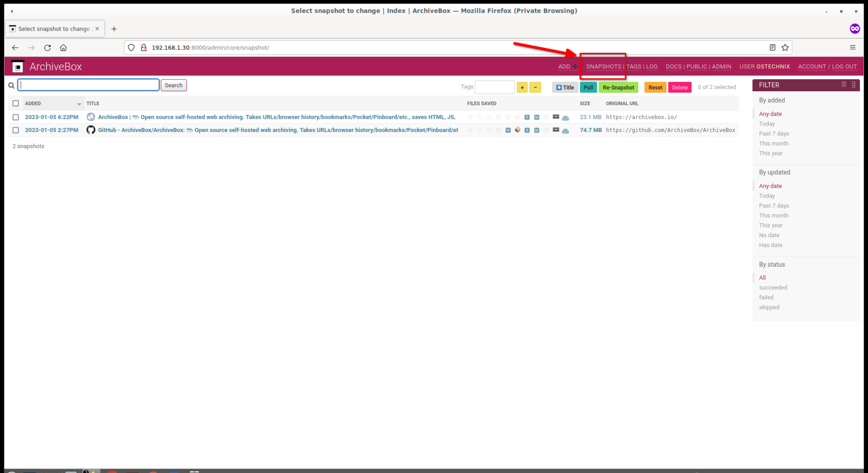Click the Re-Snapshot button
This screenshot has width=868, height=473.
point(618,87)
